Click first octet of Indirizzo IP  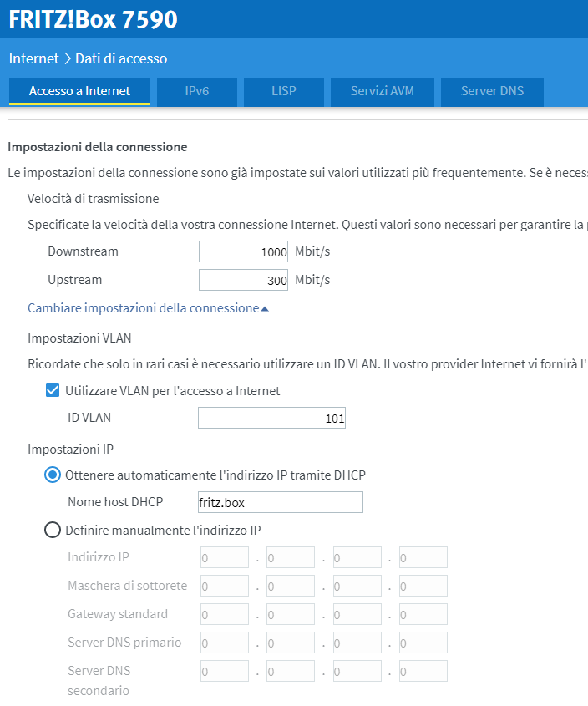click(225, 557)
